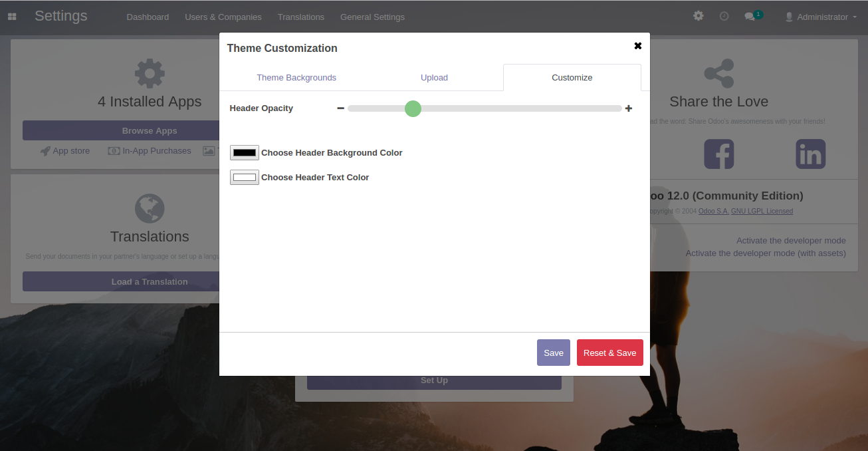Click the theme settings gear icon in header
The image size is (868, 451).
[x=698, y=16]
